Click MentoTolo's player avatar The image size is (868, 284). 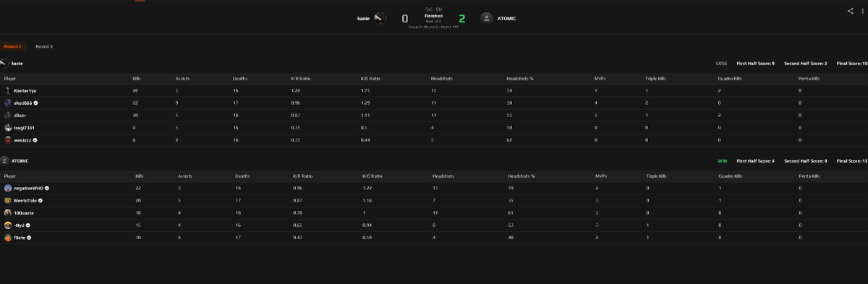tap(7, 200)
